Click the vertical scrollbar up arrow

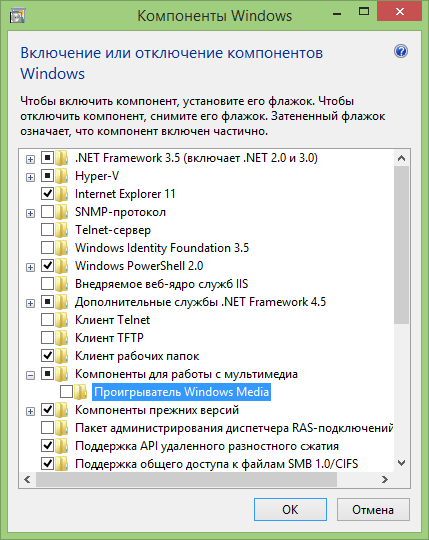click(401, 158)
